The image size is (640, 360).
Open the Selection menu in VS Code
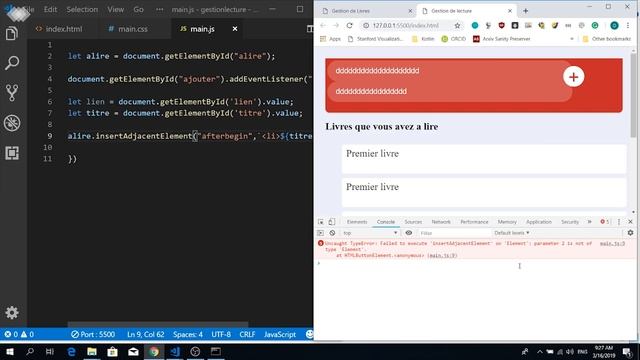82,9
